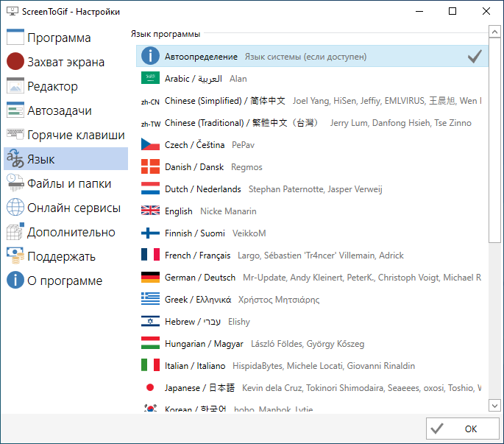Select Chinese (Simplified) language
The image size is (504, 444).
(x=312, y=100)
